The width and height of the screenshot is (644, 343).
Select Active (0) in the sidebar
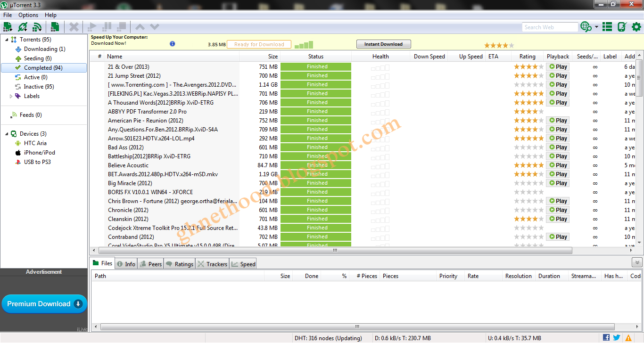point(35,77)
